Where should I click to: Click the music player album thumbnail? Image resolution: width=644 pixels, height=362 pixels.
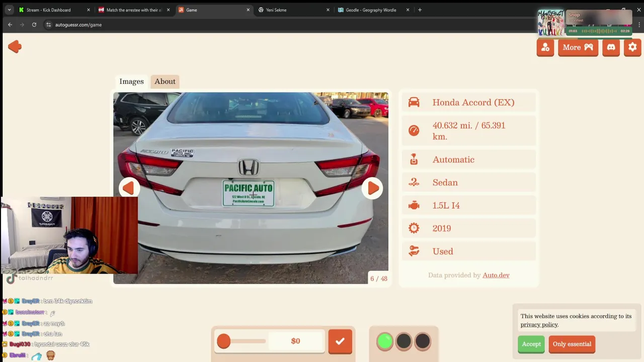[x=551, y=23]
